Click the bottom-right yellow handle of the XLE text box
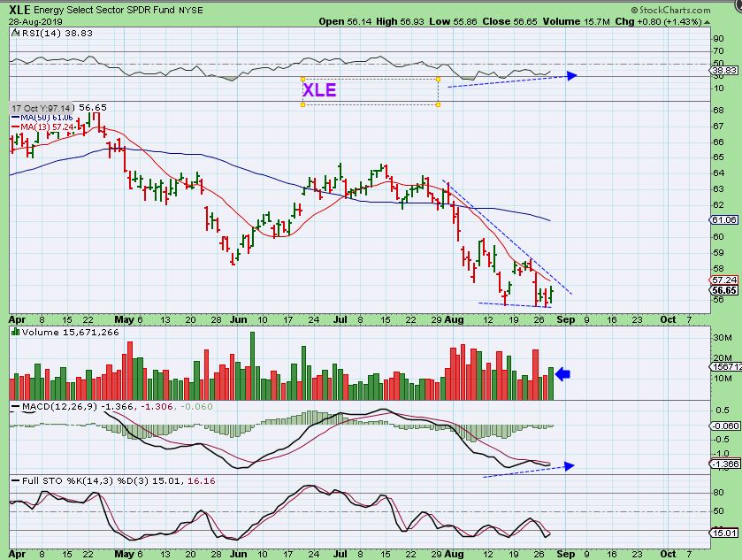The height and width of the screenshot is (560, 742). pyautogui.click(x=438, y=104)
